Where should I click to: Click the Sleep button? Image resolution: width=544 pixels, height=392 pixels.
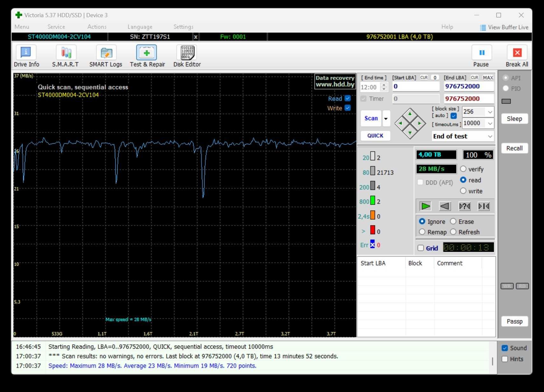514,119
